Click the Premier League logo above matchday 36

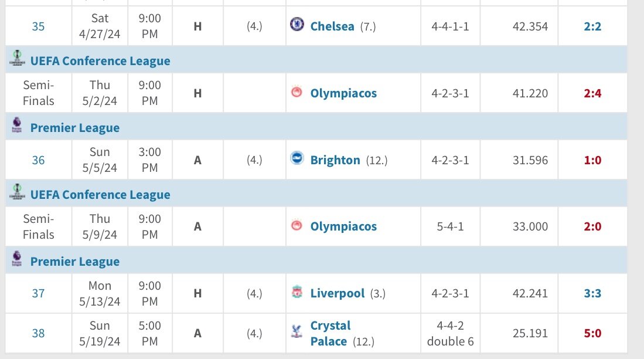17,125
